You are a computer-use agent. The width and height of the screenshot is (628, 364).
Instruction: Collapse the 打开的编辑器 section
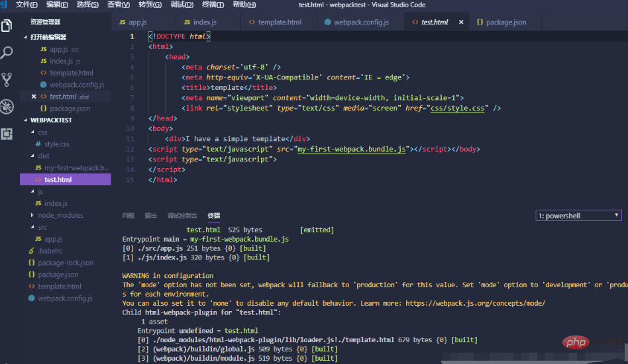click(x=26, y=38)
